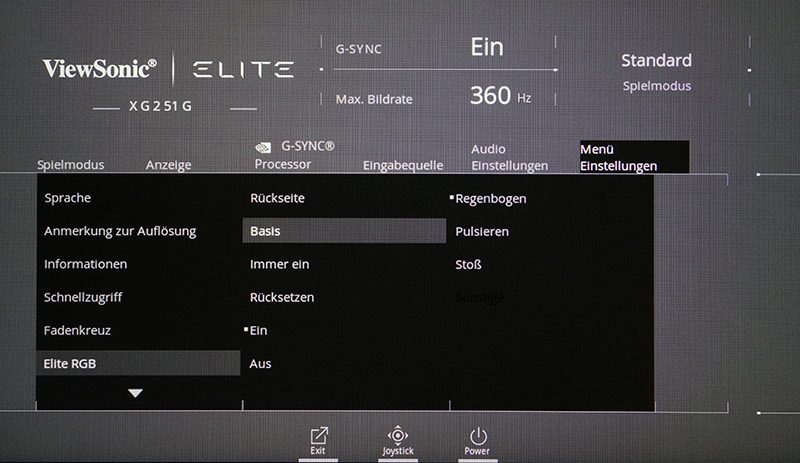Image resolution: width=800 pixels, height=463 pixels.
Task: Click the ViewSonic Elite logo
Action: click(168, 69)
